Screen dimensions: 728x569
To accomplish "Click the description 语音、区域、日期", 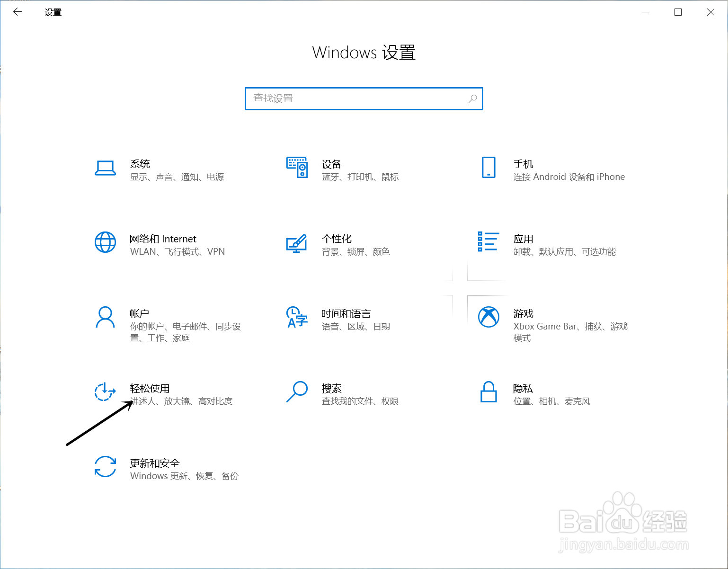I will pyautogui.click(x=356, y=327).
